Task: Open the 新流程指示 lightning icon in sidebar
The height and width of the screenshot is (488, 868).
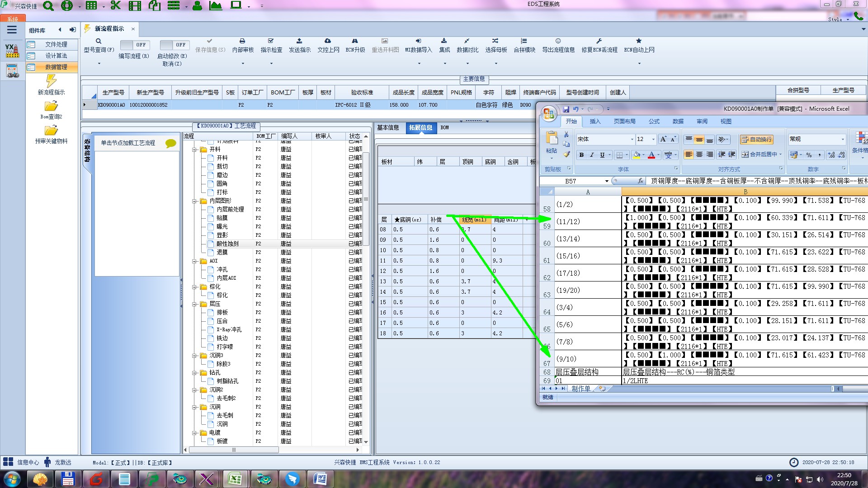Action: pos(51,81)
